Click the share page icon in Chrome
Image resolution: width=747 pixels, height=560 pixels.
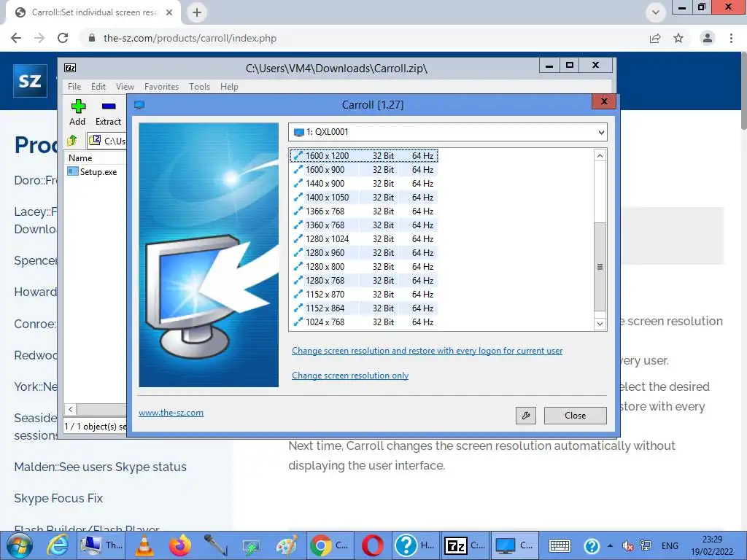(x=655, y=38)
